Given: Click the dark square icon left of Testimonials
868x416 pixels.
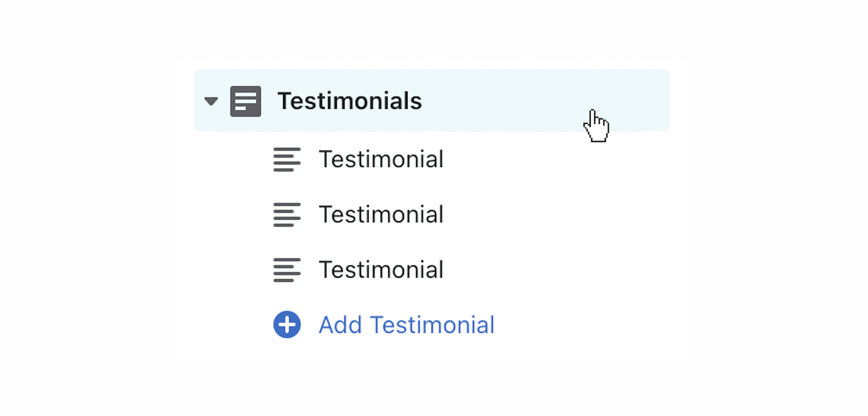Looking at the screenshot, I should [x=245, y=101].
